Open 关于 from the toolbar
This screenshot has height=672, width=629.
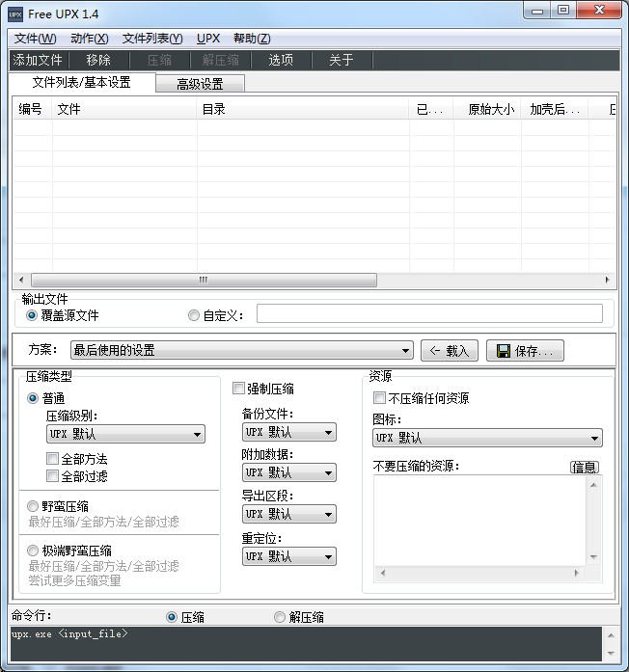click(x=342, y=60)
